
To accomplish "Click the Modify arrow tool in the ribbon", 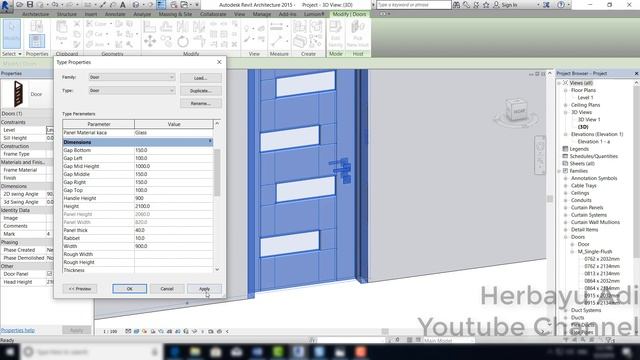I will (11, 33).
